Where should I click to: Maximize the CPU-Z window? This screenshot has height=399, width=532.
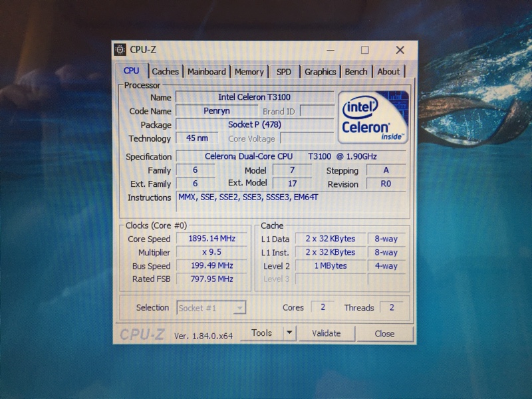click(x=365, y=51)
